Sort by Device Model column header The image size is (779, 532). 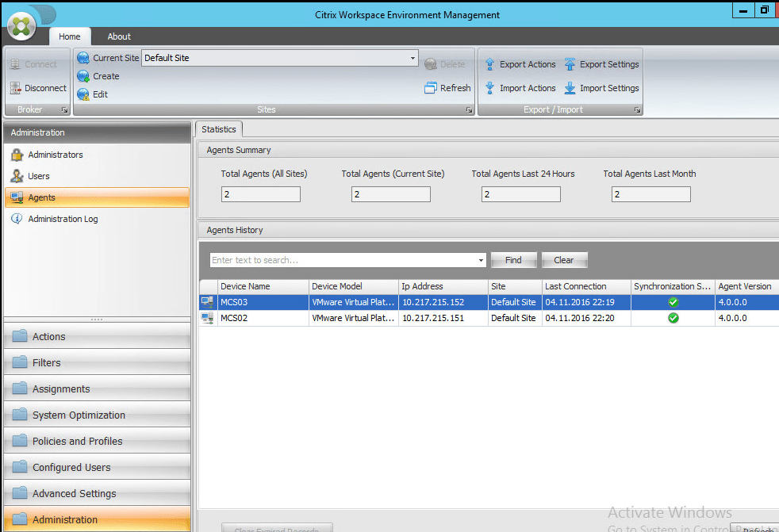pos(353,286)
